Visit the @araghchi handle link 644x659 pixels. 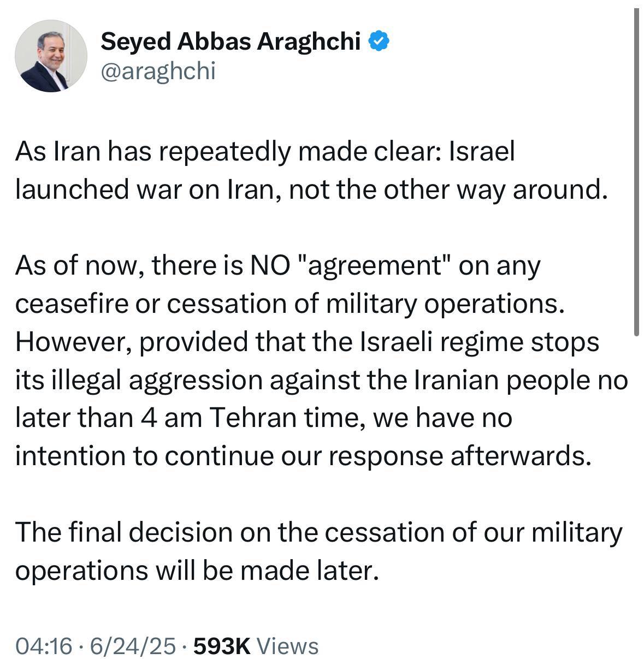(158, 71)
